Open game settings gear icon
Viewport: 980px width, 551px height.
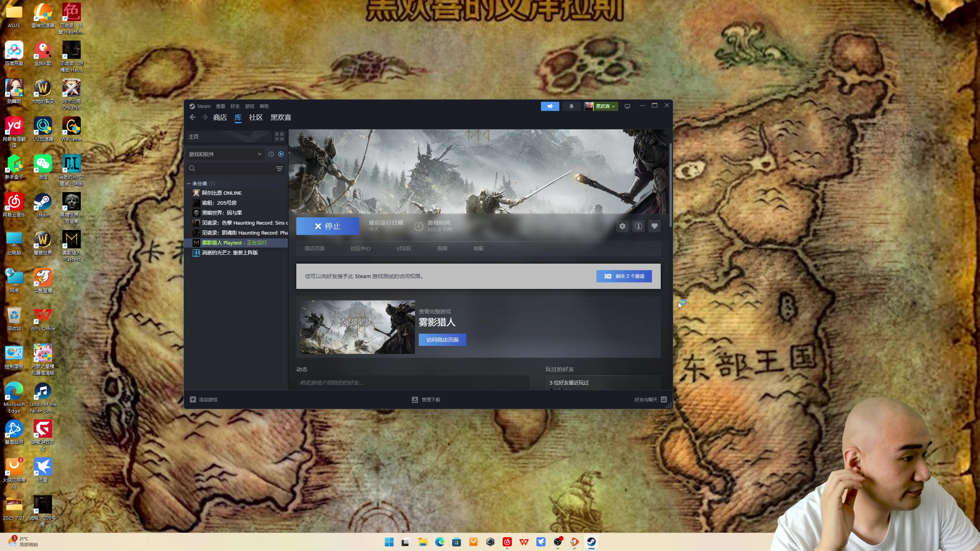point(622,226)
